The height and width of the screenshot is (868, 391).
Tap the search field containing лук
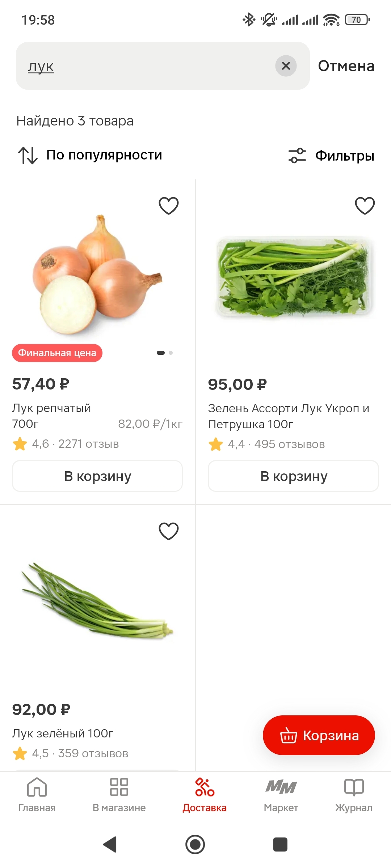145,66
